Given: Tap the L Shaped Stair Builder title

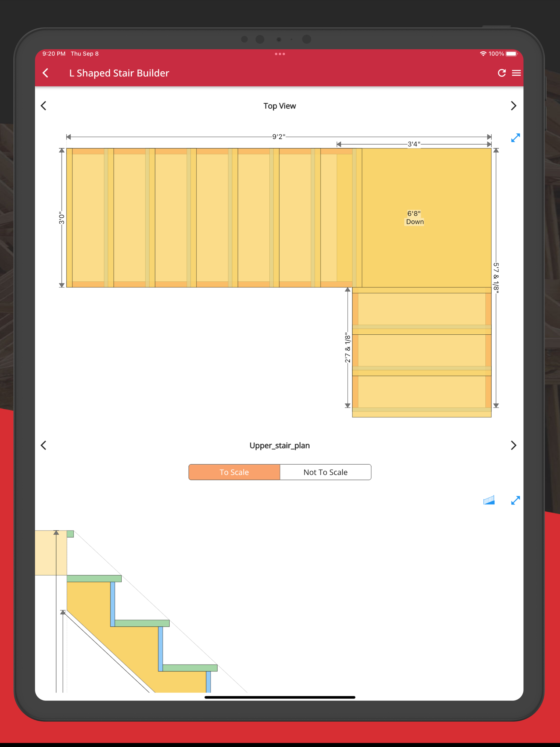Looking at the screenshot, I should [x=119, y=73].
